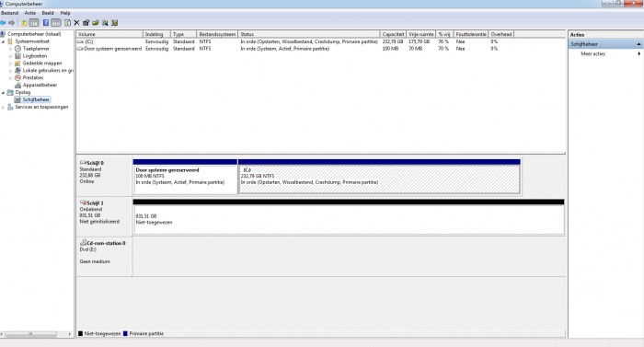Sort by the Indeling column header

(157, 34)
